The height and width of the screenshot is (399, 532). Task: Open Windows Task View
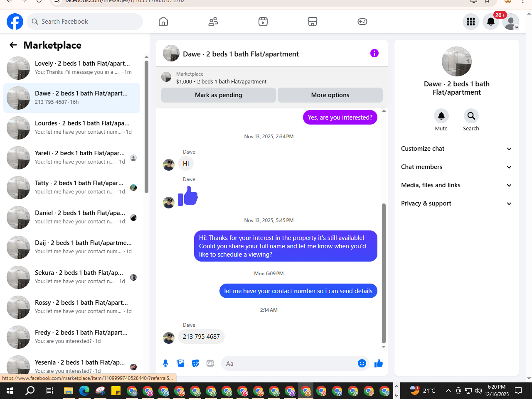(49, 391)
